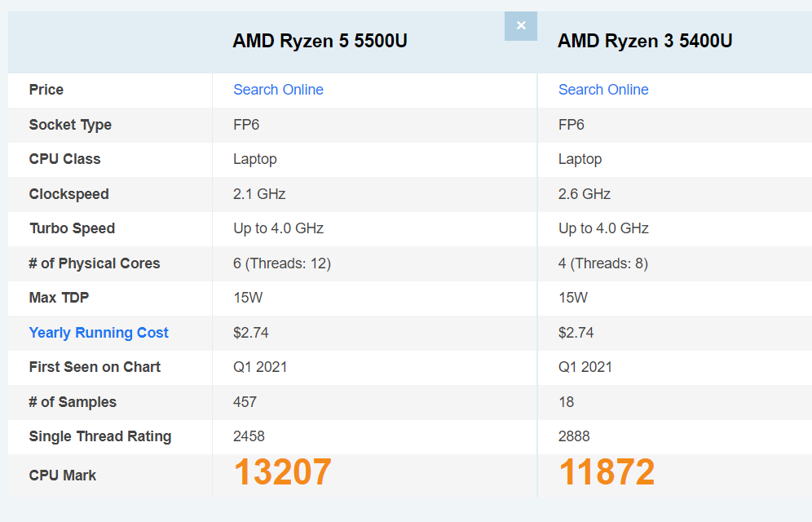
Task: Click the Socket Type row label
Action: pyautogui.click(x=70, y=125)
